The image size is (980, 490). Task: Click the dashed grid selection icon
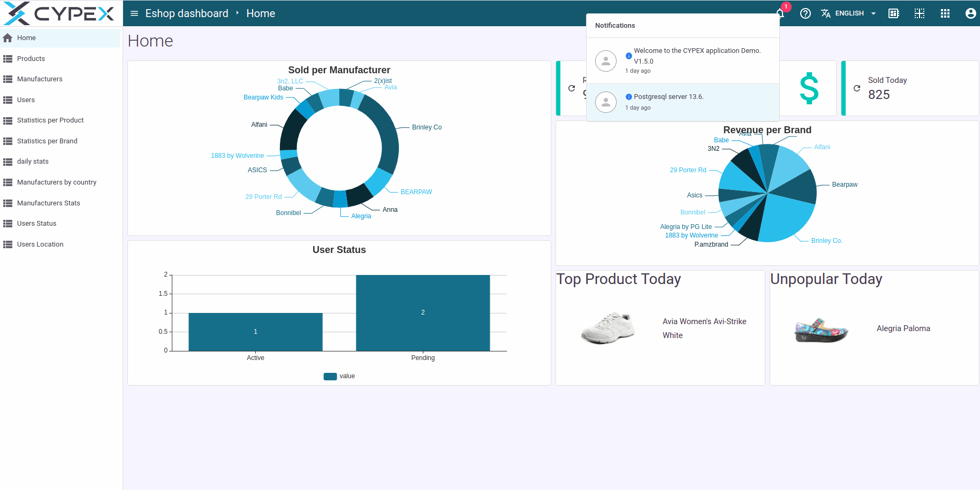pos(920,13)
